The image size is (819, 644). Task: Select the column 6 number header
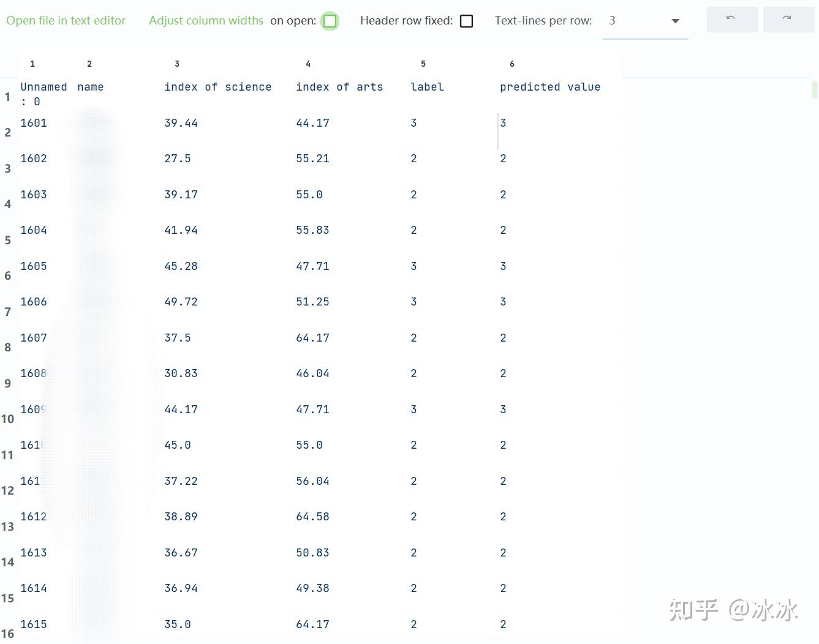(x=512, y=64)
